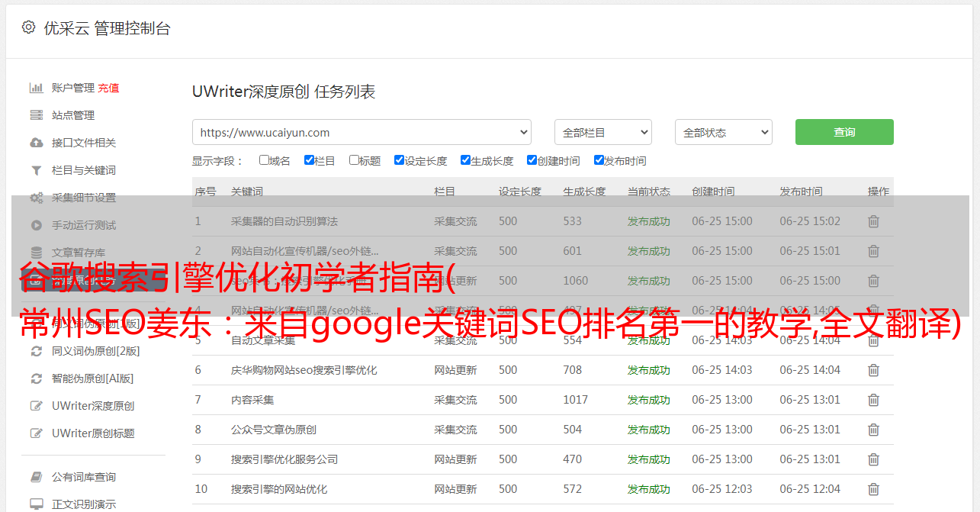Image resolution: width=980 pixels, height=512 pixels.
Task: Click the bar chart icon beside 账户管理
Action: click(x=36, y=88)
